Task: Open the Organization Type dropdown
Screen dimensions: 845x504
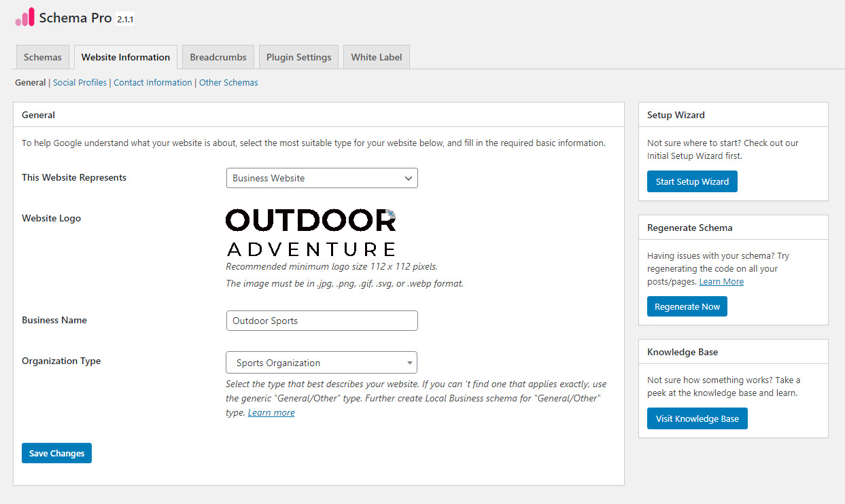Action: [321, 362]
